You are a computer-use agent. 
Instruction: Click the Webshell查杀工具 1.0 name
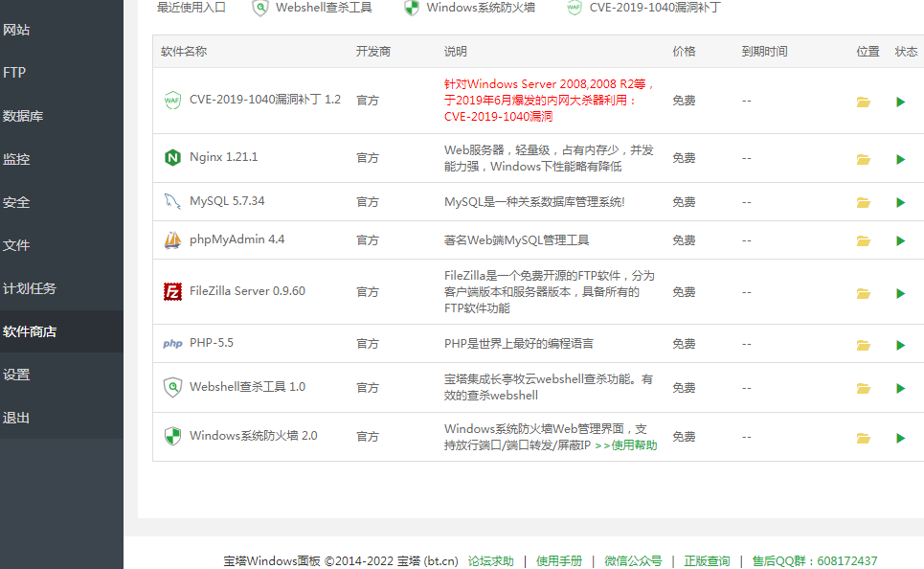247,387
